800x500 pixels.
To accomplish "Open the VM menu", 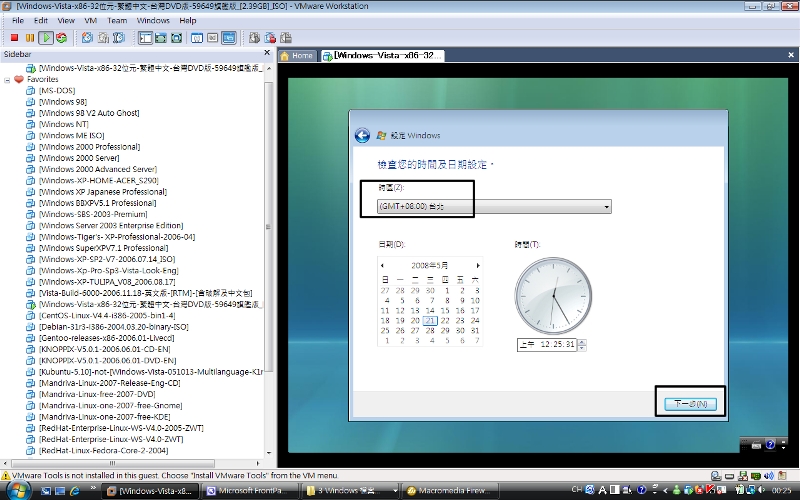I will click(x=91, y=20).
